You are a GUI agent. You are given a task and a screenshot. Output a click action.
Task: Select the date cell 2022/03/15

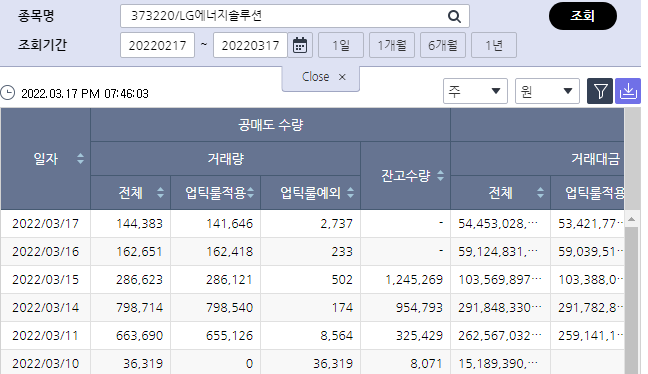tap(45, 280)
